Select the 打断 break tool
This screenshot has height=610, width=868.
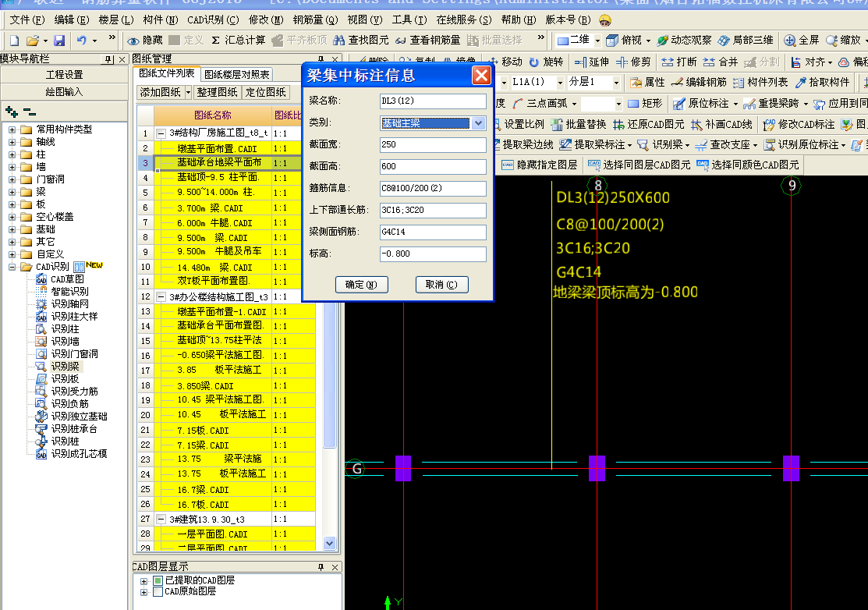[679, 62]
